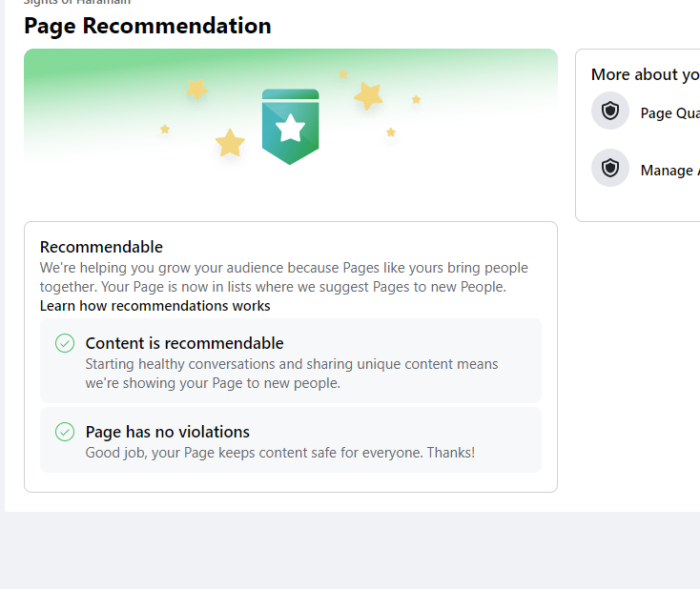The width and height of the screenshot is (700, 589).
Task: Select the Page has no violations card
Action: point(291,439)
